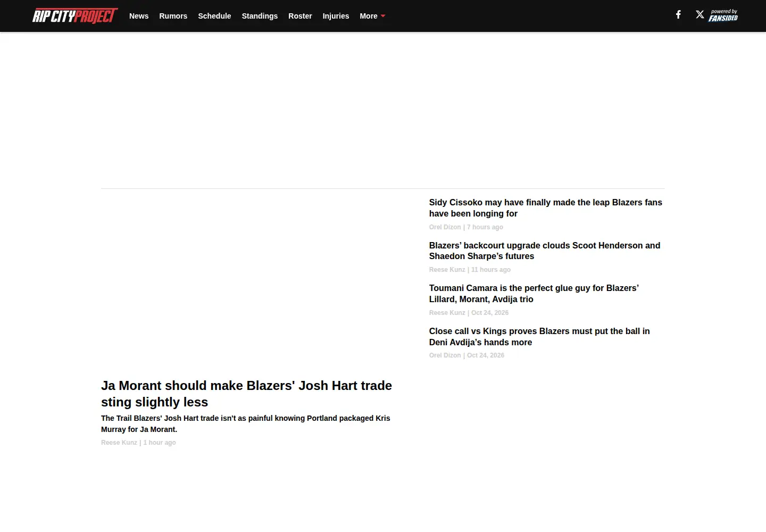Viewport: 766px width, 532px height.
Task: Open the Injuries page
Action: point(336,16)
